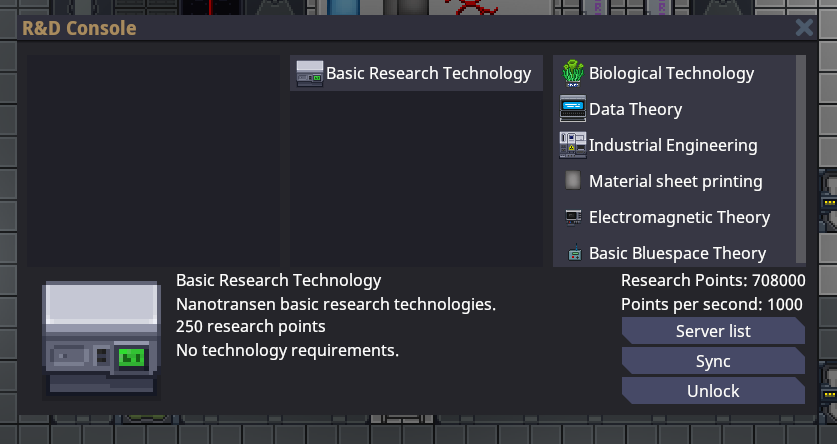Select Basic Research Technology label in middle panel
This screenshot has height=444, width=837.
[x=428, y=73]
